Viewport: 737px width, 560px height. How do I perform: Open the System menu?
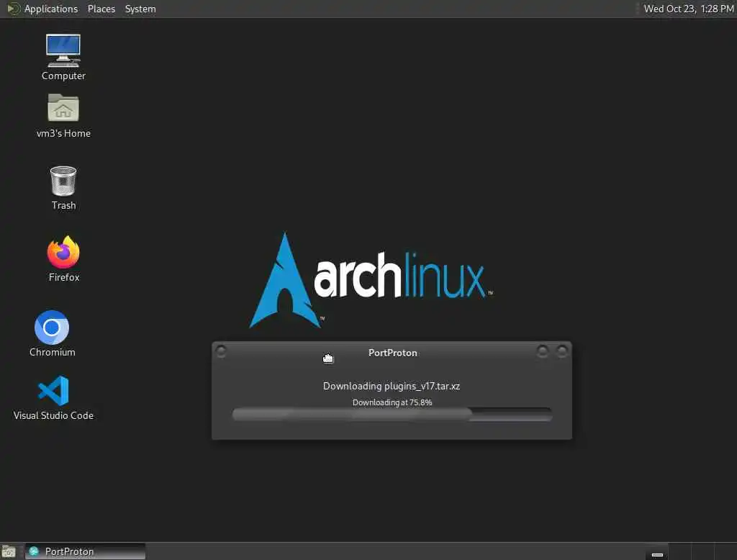click(140, 9)
